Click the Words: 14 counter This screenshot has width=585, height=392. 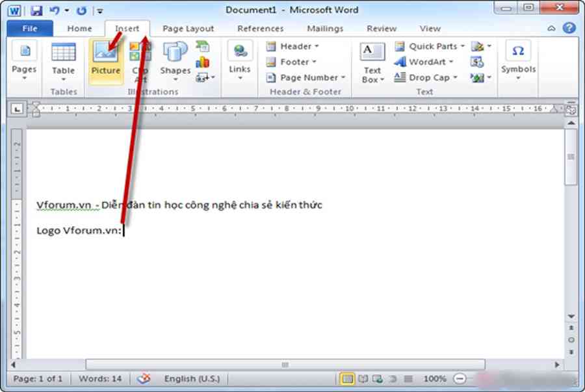point(100,379)
